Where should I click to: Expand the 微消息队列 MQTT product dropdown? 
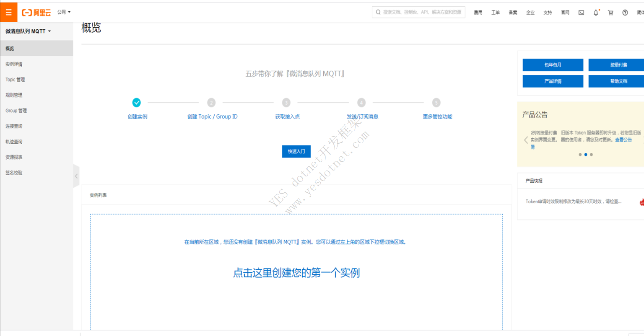28,31
